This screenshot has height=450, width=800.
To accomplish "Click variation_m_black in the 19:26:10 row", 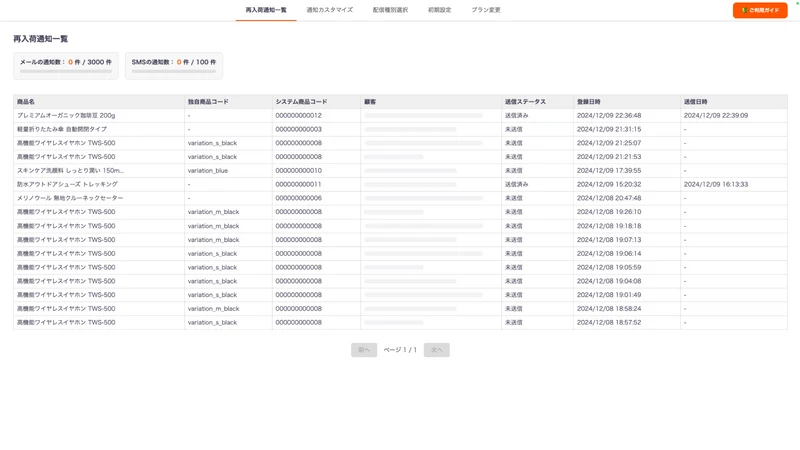I will pyautogui.click(x=213, y=212).
